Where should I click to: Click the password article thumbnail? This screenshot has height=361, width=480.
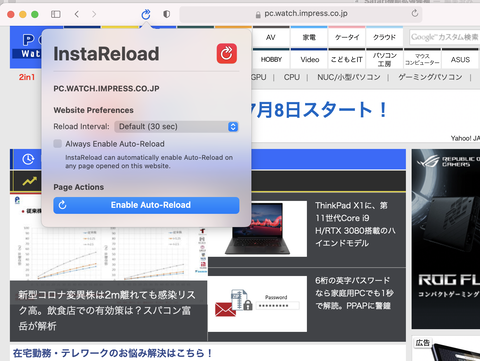click(257, 304)
